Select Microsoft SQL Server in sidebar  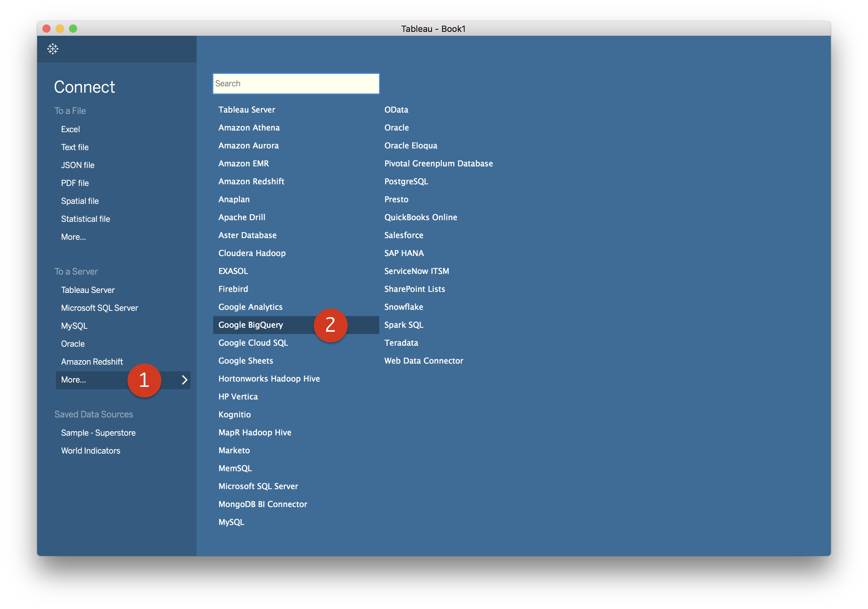99,308
